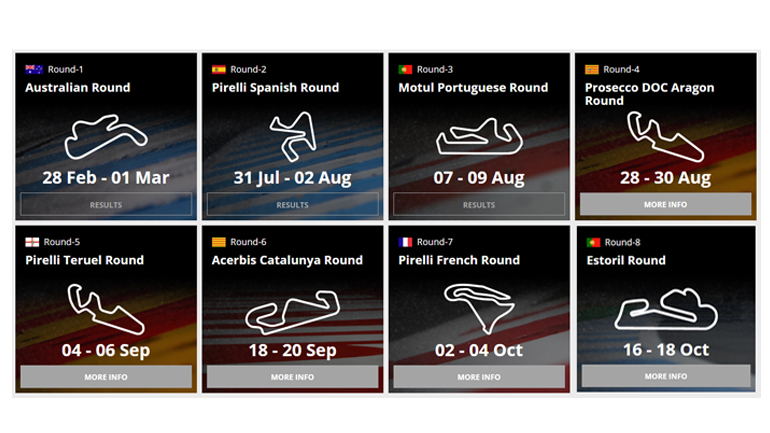Open Results for the Australian Round
This screenshot has height=433, width=770.
tap(106, 205)
